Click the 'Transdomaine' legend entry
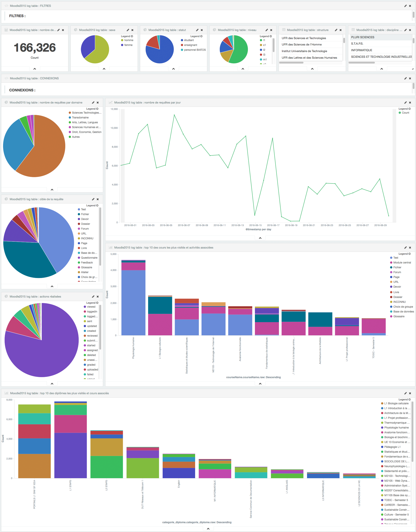This screenshot has height=532, width=416. (80, 118)
